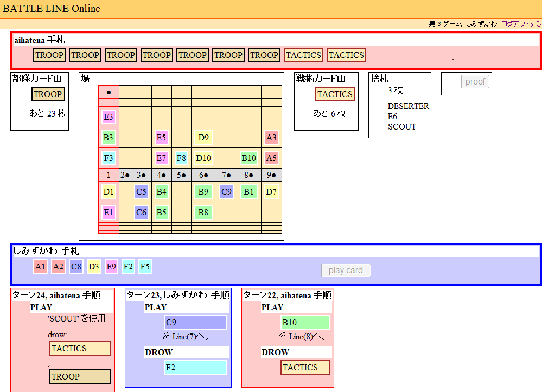Image resolution: width=542 pixels, height=392 pixels.
Task: Click the B10 card on line 8
Action: tap(249, 158)
